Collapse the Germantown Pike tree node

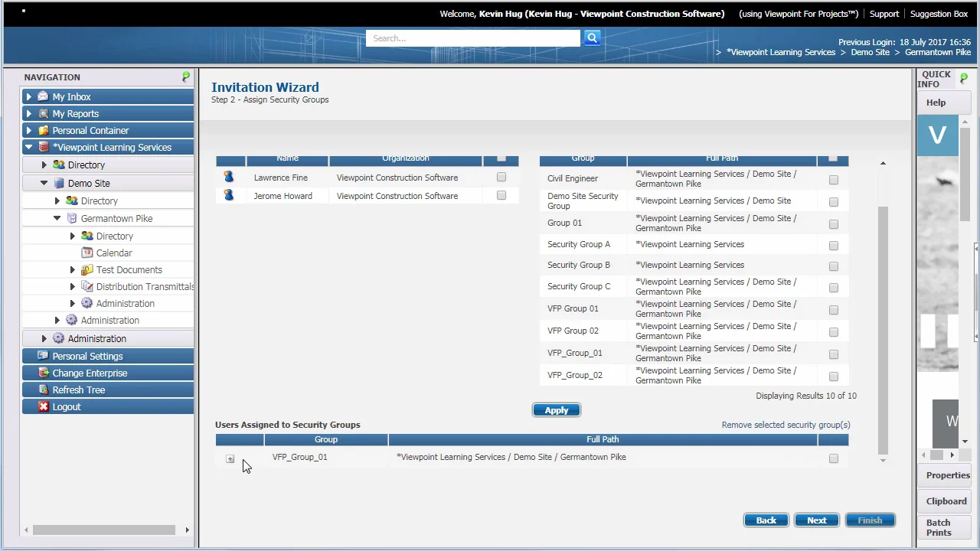click(57, 218)
